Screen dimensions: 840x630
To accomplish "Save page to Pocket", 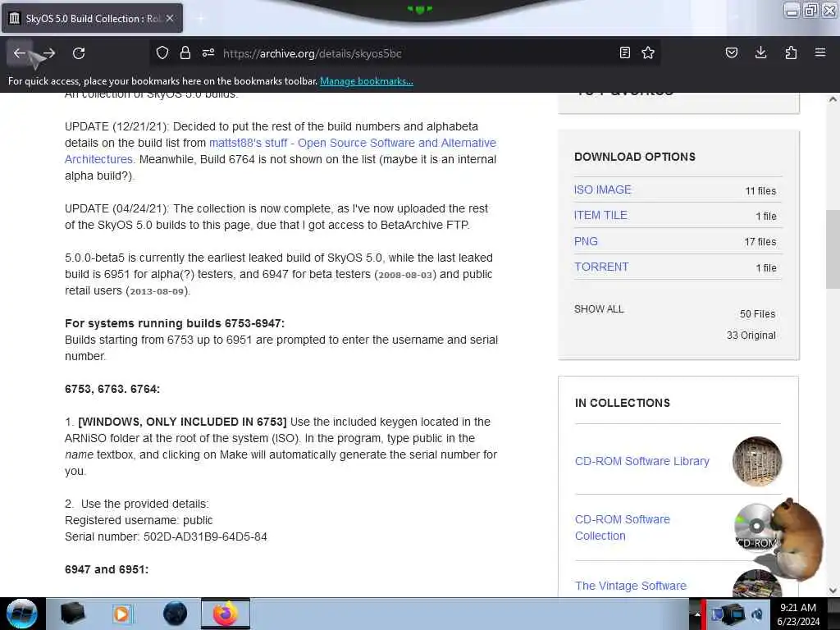I will [x=731, y=52].
